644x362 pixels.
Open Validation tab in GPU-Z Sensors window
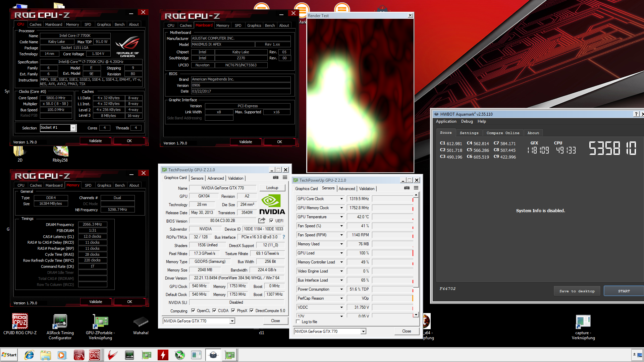(x=367, y=189)
